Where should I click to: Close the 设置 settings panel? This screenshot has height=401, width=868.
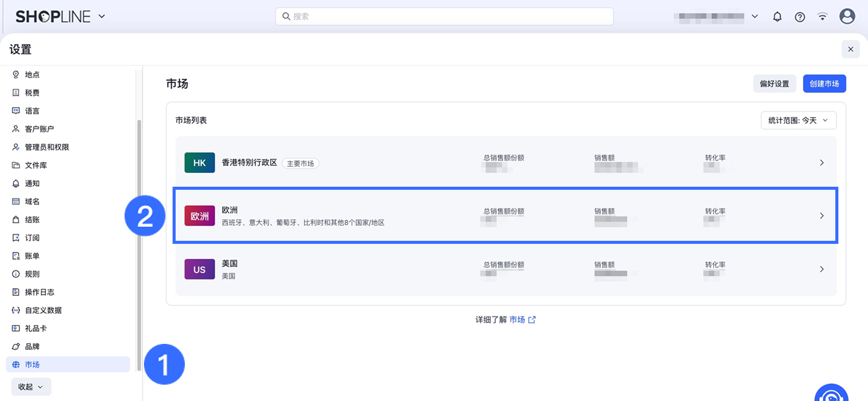(x=850, y=49)
